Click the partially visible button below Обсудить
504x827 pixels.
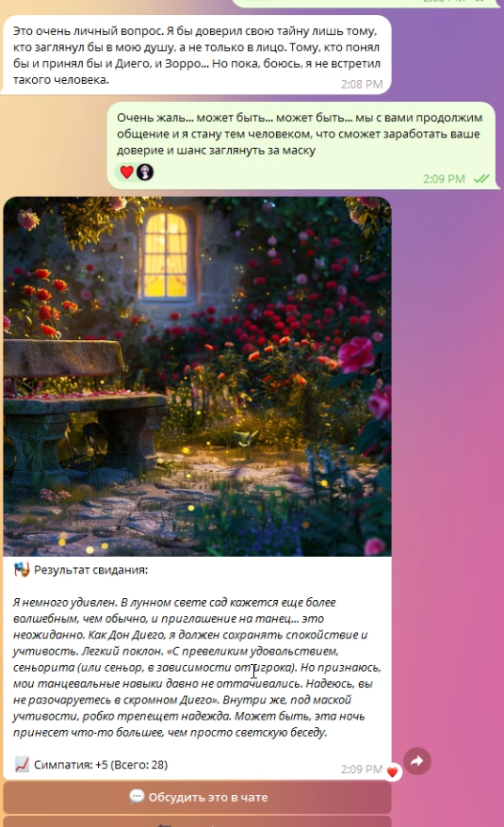click(198, 821)
